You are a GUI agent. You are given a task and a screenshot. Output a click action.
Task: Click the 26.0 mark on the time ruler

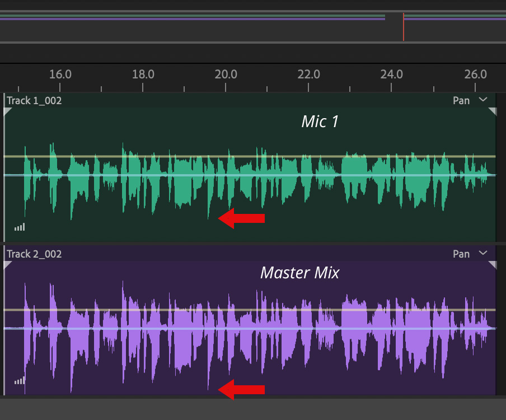tap(475, 74)
